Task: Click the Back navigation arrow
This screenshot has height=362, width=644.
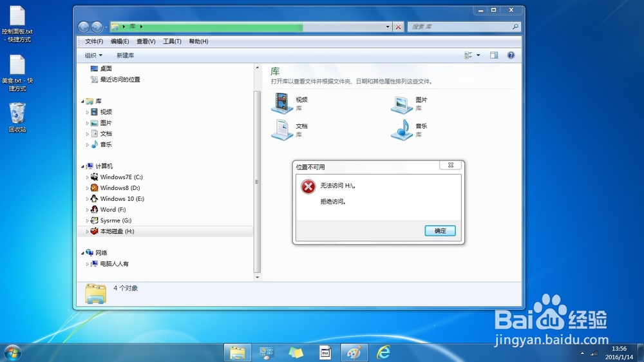Action: click(84, 27)
